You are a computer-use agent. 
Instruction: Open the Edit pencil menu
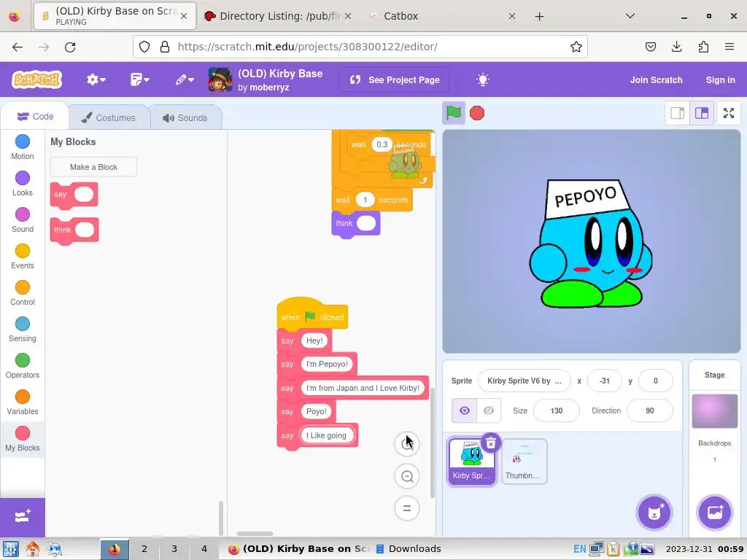point(185,79)
